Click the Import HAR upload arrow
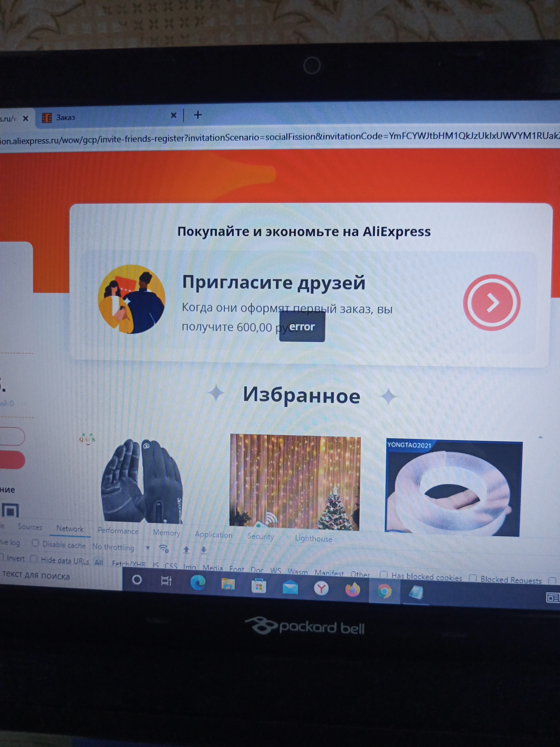The image size is (560, 747). coord(186,550)
